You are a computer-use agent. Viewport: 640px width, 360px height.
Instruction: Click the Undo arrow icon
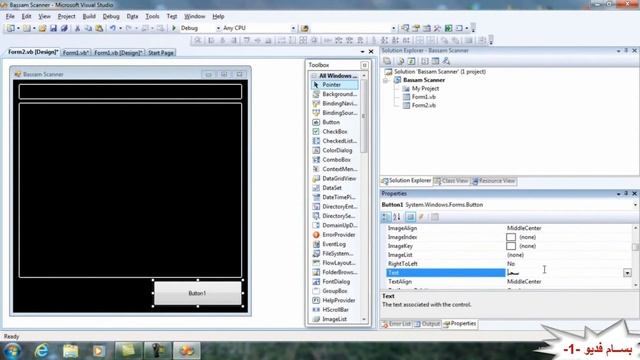113,28
